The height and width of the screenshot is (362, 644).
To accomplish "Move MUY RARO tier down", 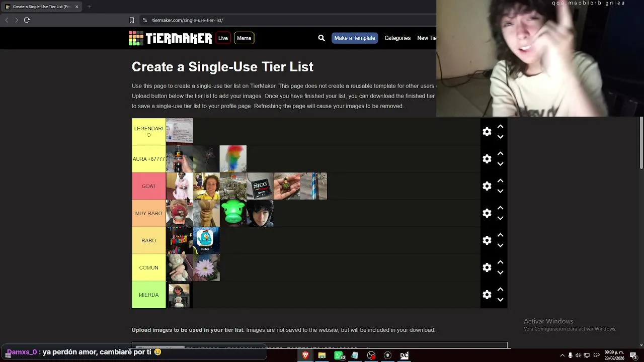I will [x=500, y=218].
